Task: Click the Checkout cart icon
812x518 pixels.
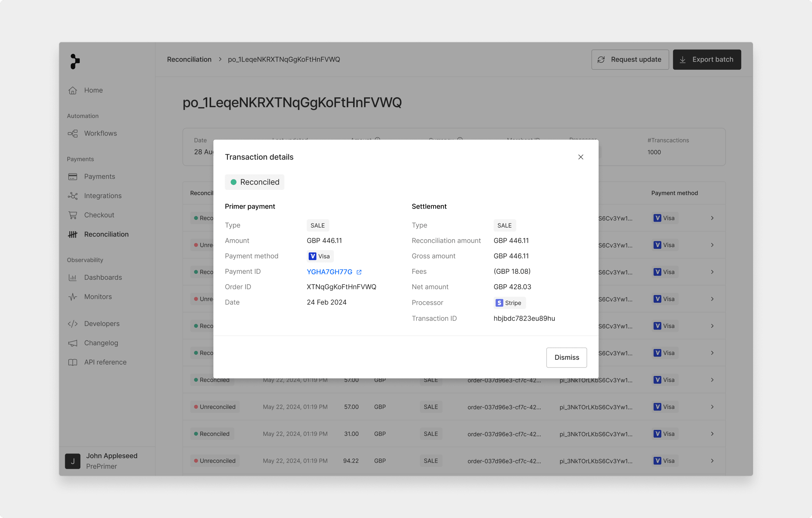Action: 73,215
